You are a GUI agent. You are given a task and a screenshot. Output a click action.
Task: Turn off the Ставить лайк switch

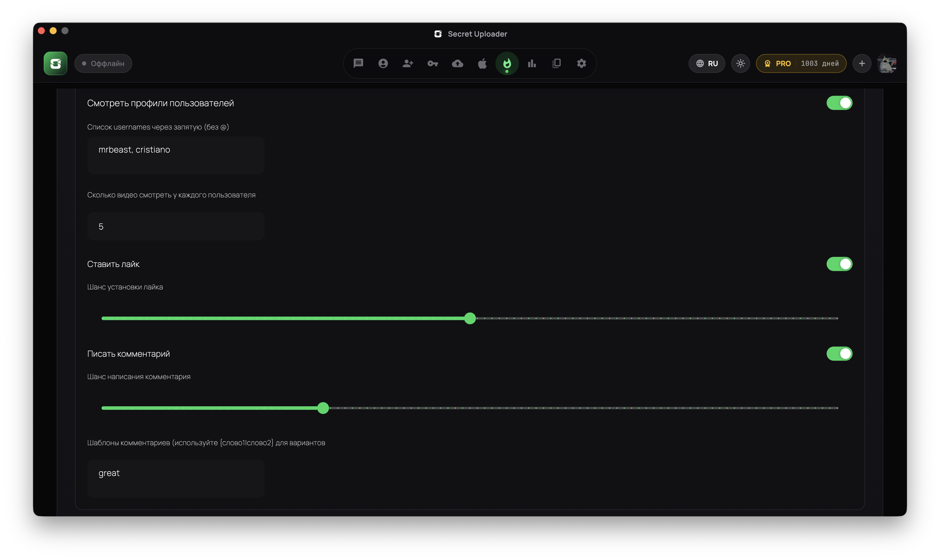coord(839,264)
